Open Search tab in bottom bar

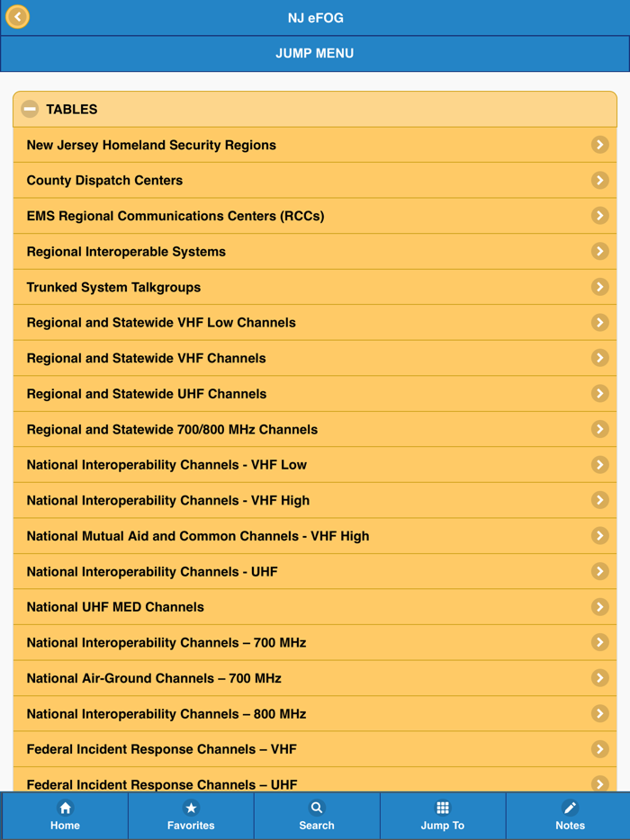317,816
